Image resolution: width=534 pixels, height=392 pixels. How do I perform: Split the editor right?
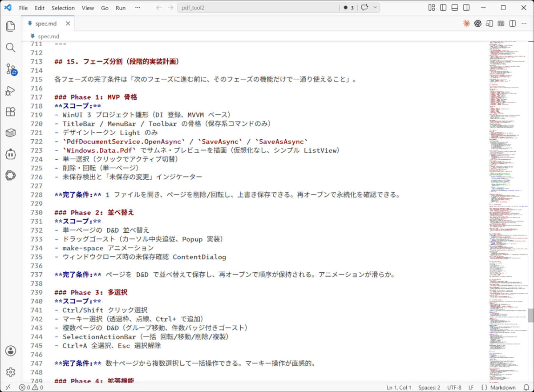tap(513, 24)
